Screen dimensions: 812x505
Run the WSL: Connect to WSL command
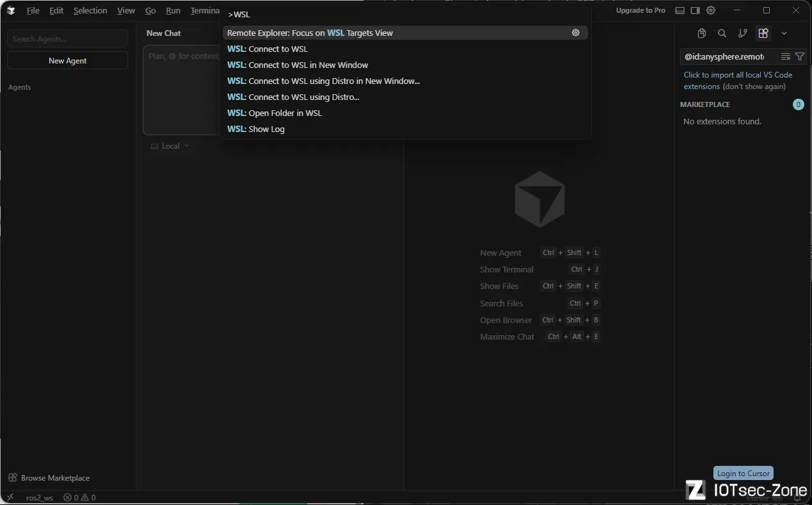point(405,49)
